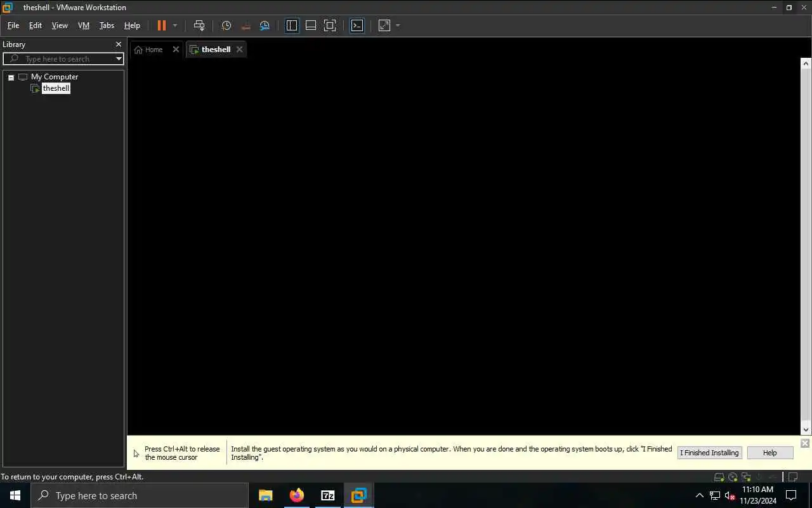Viewport: 812px width, 508px height.
Task: Open the VM menu
Action: pyautogui.click(x=84, y=25)
